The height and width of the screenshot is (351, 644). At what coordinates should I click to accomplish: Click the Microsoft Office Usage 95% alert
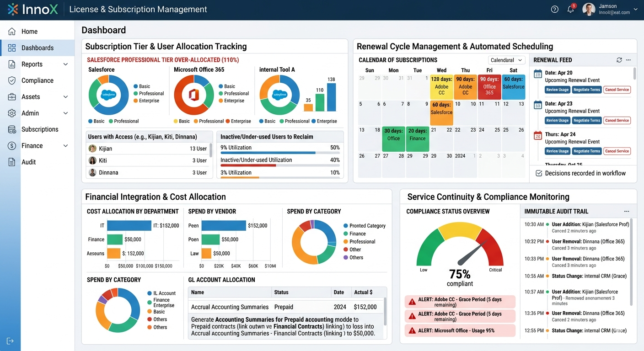pos(460,330)
